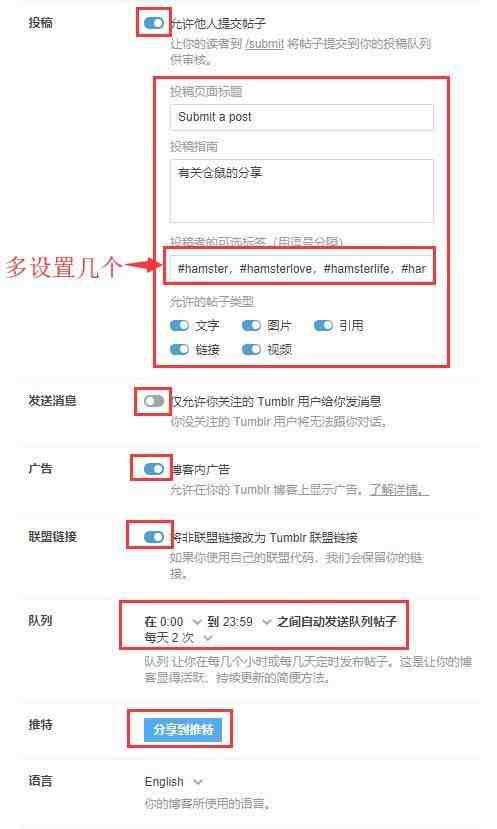Screen dimensions: 497x829
Task: Toggle the 视频 post type switch
Action: click(x=251, y=349)
